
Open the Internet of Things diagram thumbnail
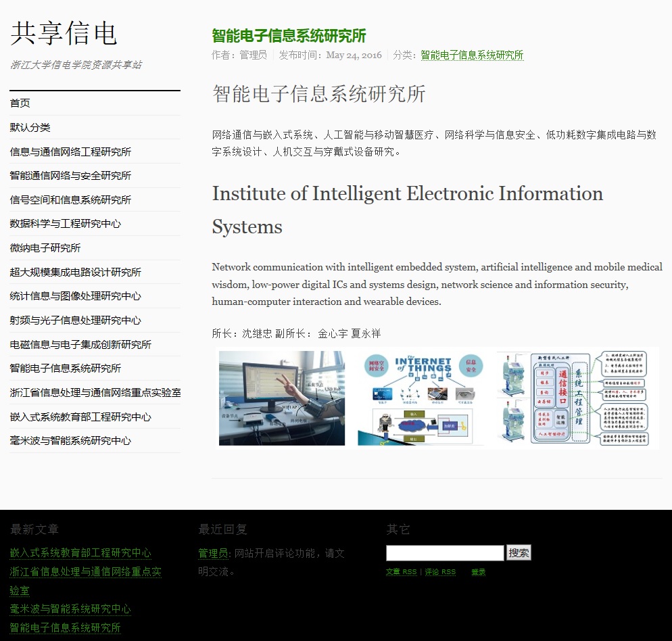[421, 398]
